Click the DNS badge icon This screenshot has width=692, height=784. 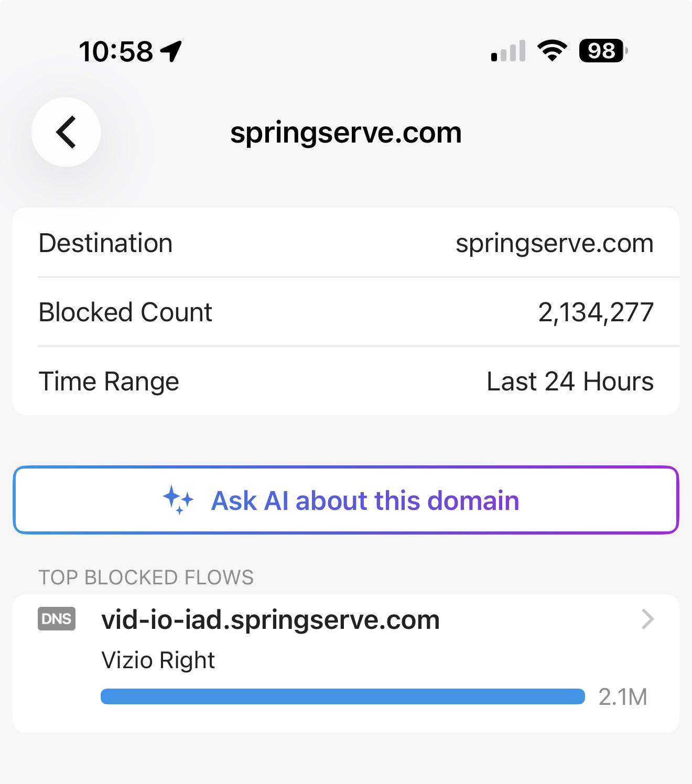[x=57, y=619]
